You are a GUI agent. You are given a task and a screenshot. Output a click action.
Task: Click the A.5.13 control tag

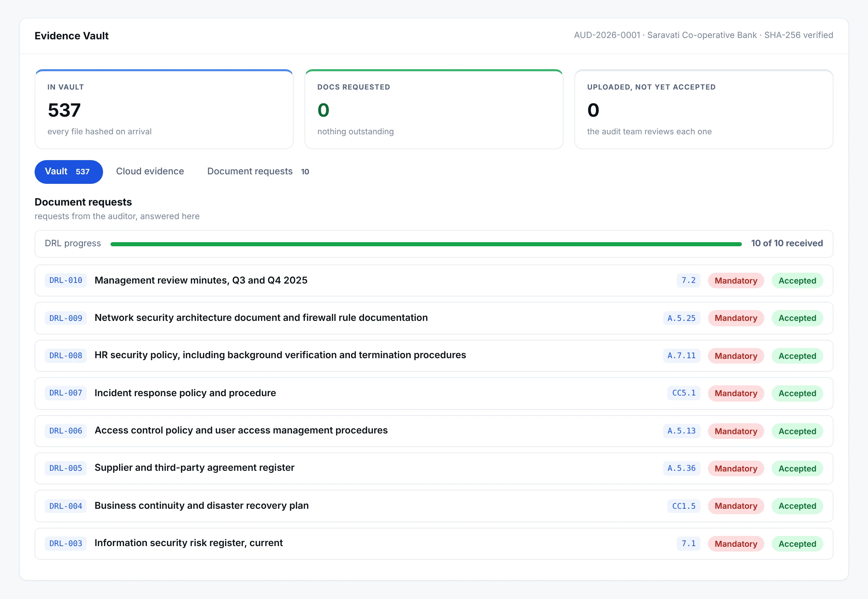coord(682,431)
